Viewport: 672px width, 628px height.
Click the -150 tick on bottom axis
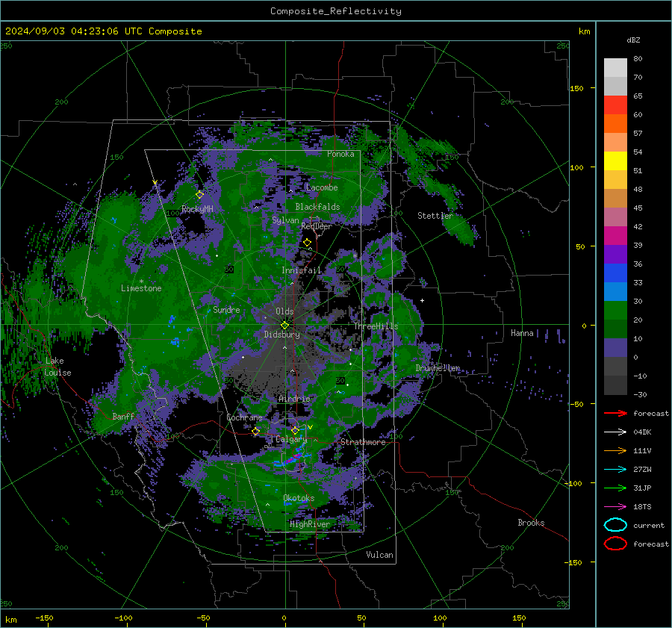44,618
